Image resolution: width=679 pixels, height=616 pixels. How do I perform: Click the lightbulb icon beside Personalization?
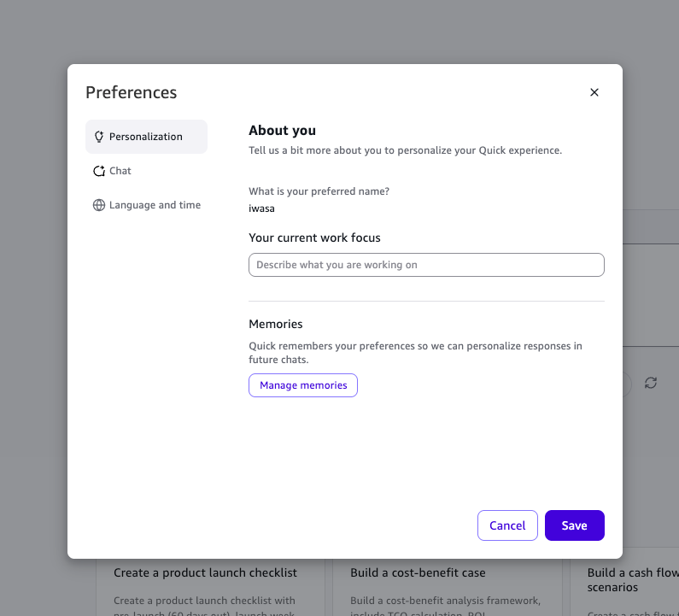coord(99,137)
